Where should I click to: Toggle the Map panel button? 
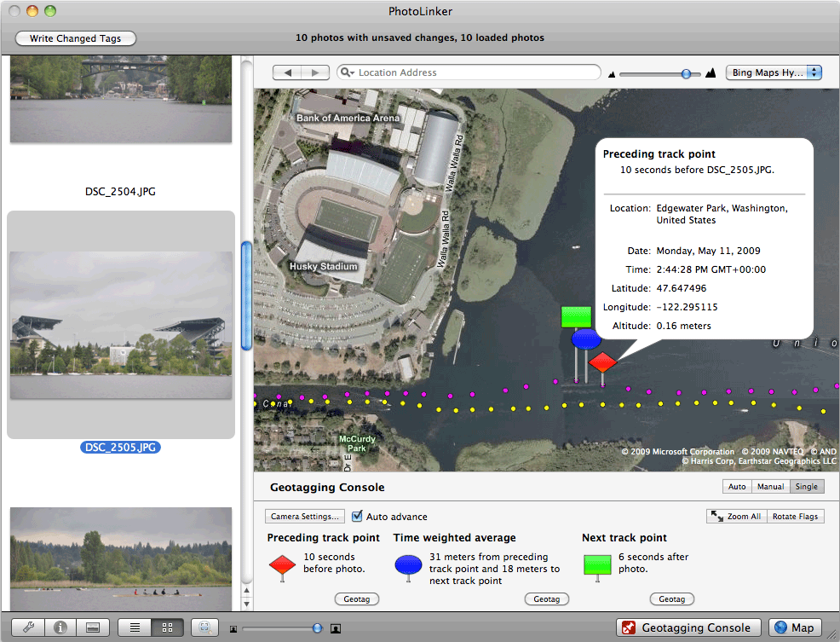[x=795, y=628]
